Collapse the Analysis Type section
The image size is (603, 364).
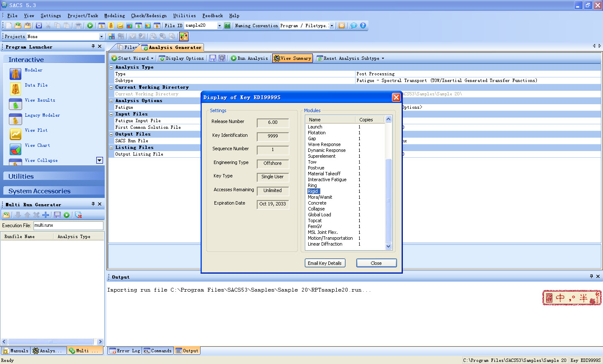111,67
